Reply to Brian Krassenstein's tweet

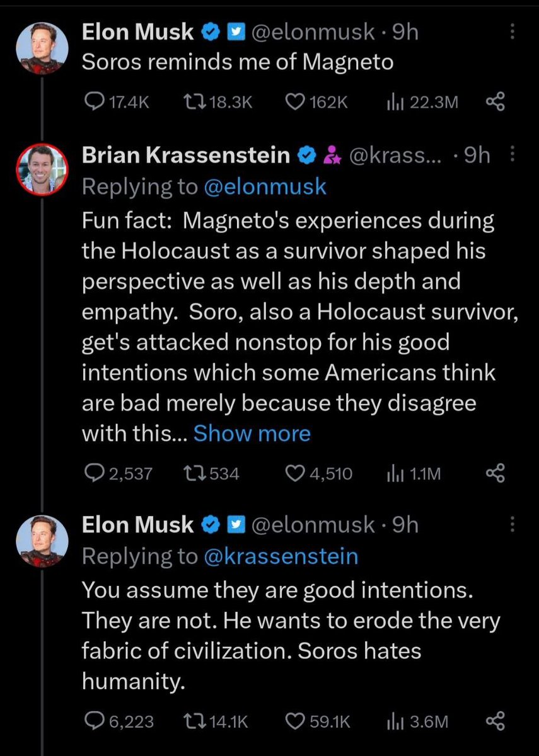click(93, 473)
